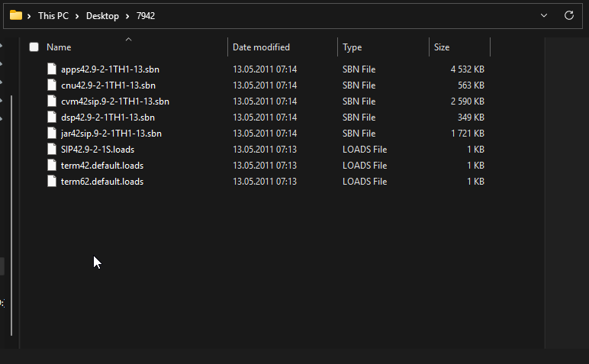Expand the chevron after Desktop
The width and height of the screenshot is (589, 364).
point(127,16)
